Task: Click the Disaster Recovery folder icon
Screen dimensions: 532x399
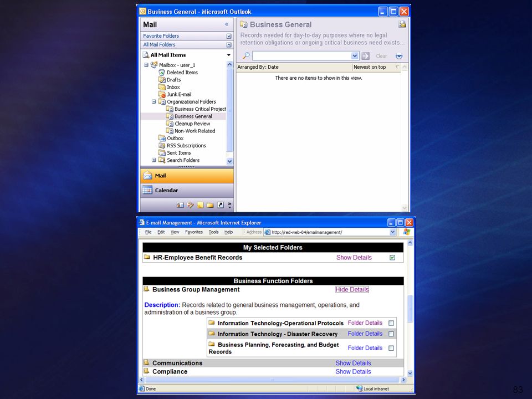Action: 211,333
